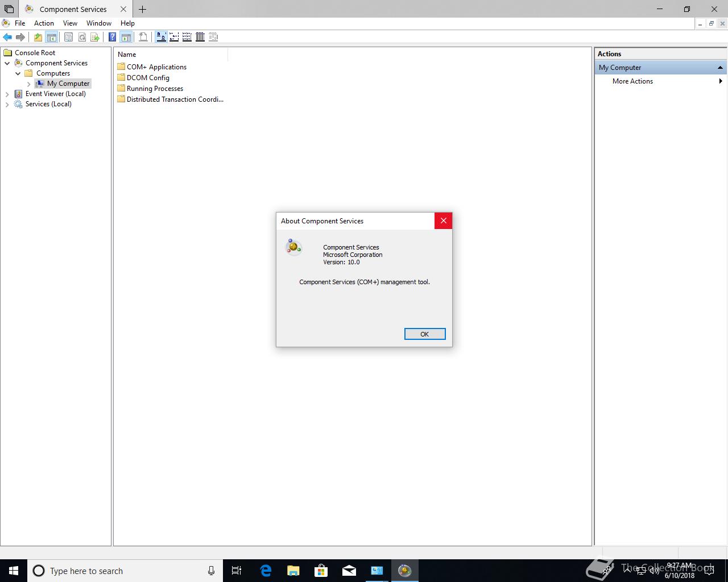Click the Forward arrow toolbar icon
728x582 pixels.
pos(20,37)
